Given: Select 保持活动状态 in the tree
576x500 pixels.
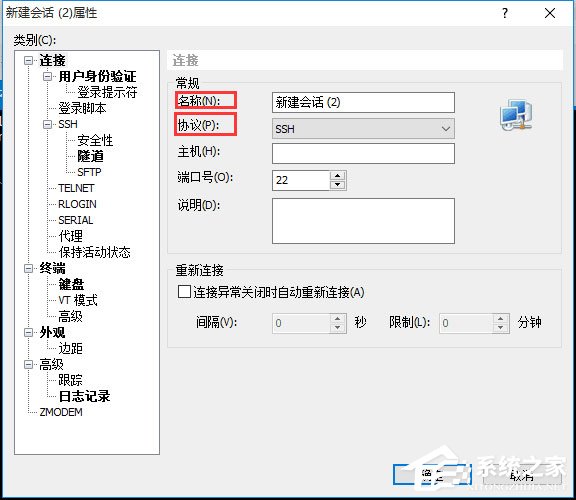Looking at the screenshot, I should [x=94, y=252].
